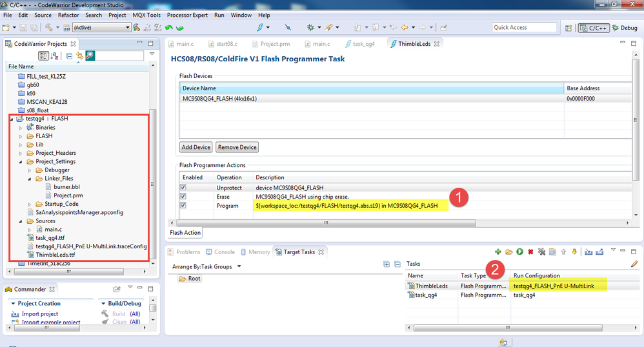Click the Projects panel filter text field
Image resolution: width=644 pixels, height=347 pixels.
[119, 56]
